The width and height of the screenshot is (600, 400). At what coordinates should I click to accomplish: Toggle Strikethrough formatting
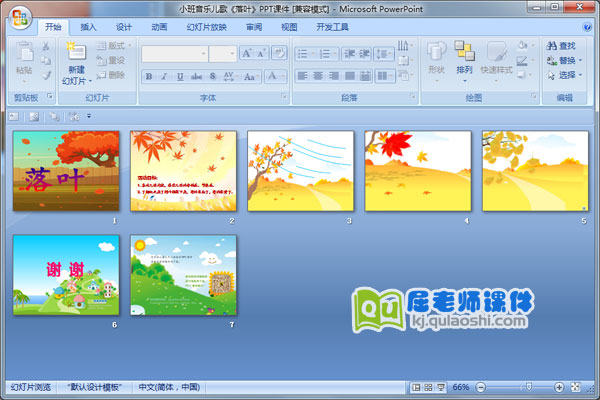[x=196, y=76]
